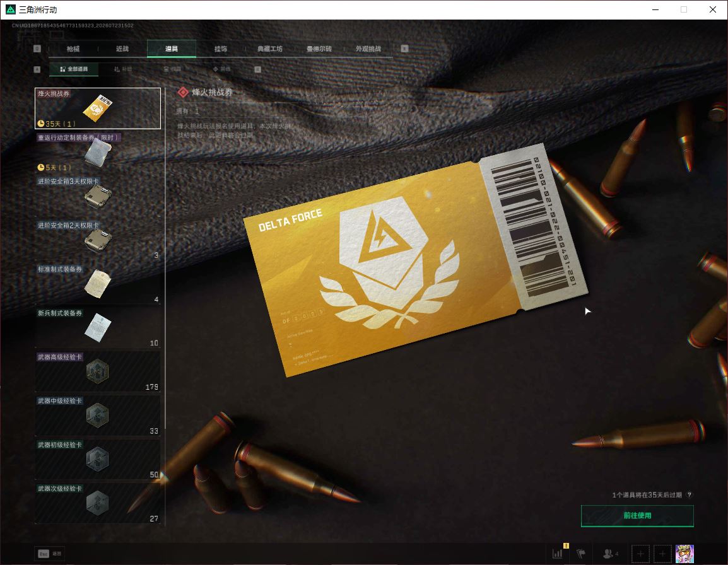Open the friends list icon
Screen dimensions: 728x565
(610, 554)
